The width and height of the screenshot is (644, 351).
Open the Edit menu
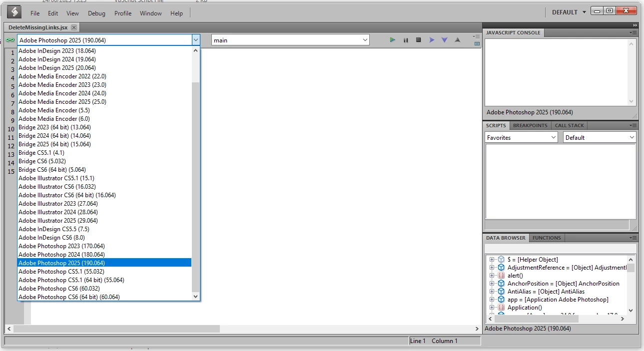(53, 13)
